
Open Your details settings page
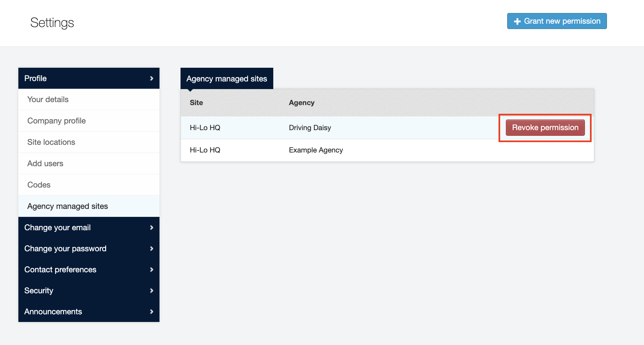48,99
